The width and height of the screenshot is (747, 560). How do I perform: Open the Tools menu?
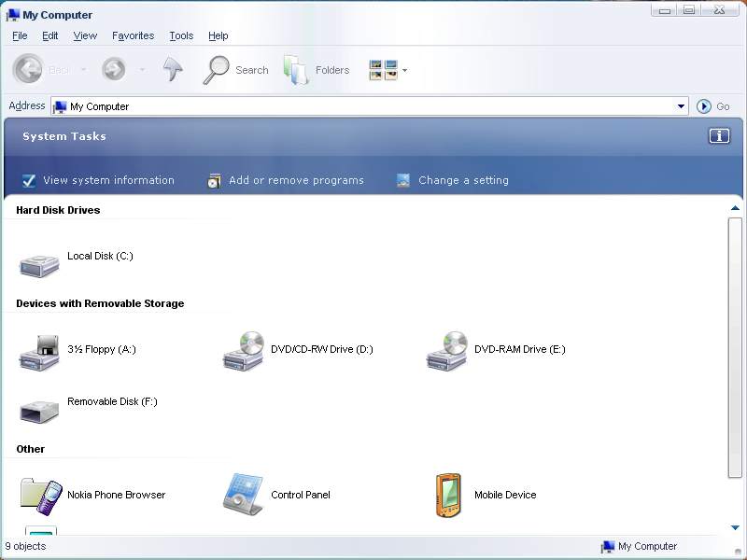click(181, 35)
